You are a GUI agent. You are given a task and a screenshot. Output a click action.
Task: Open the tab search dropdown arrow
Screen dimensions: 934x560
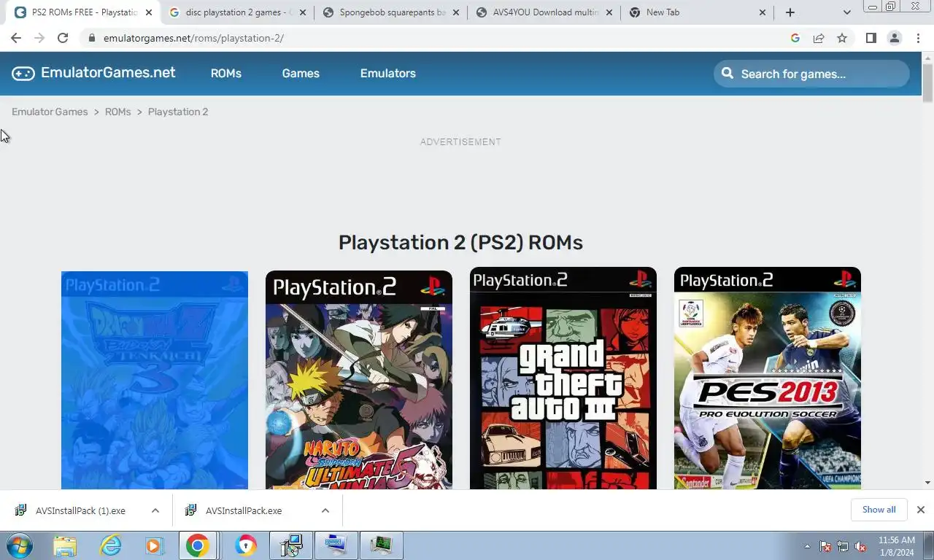click(x=846, y=12)
